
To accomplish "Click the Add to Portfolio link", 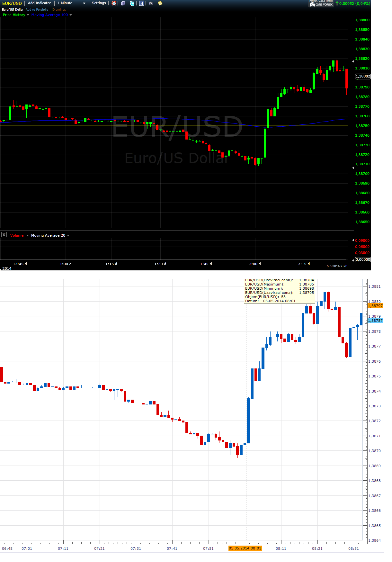I will [37, 10].
